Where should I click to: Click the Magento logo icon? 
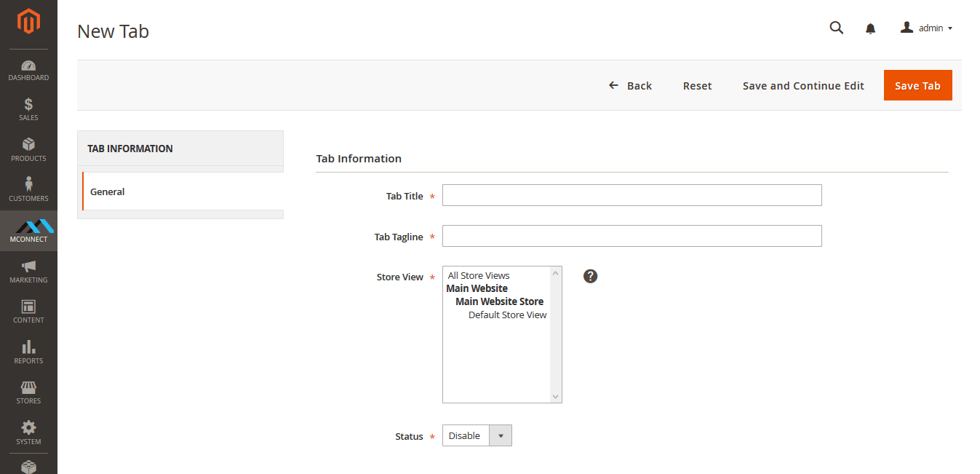click(x=28, y=22)
